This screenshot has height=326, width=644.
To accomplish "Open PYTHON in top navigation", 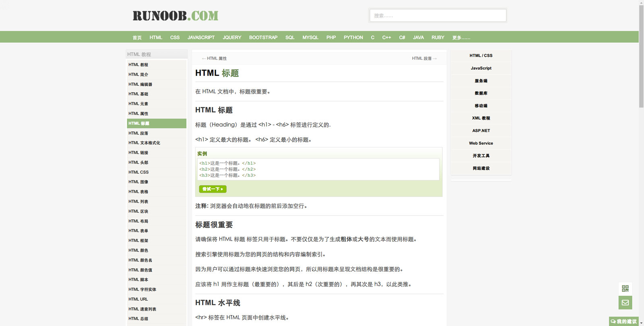I will [x=353, y=37].
